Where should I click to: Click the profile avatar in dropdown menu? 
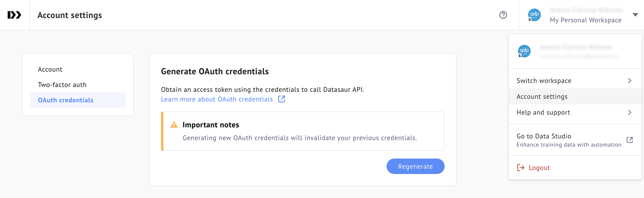coord(524,51)
